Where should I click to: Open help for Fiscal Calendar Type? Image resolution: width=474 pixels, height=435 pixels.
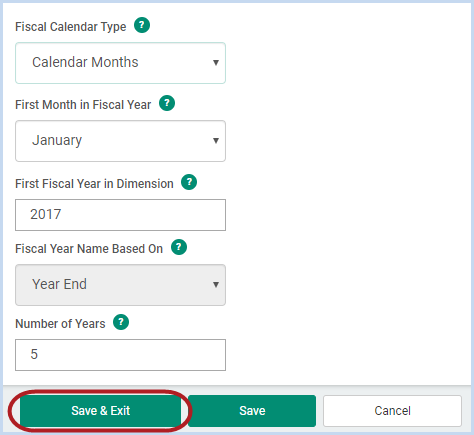(142, 25)
